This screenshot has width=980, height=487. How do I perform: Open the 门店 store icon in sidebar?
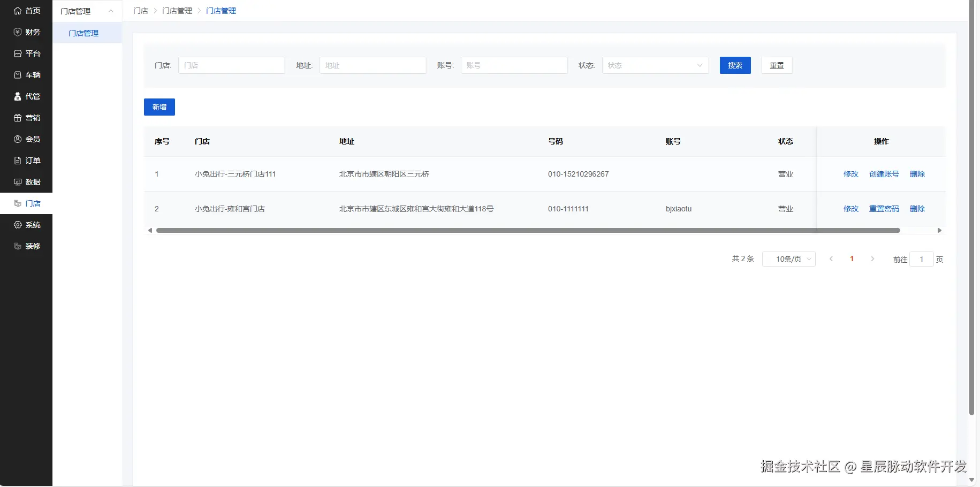click(18, 203)
